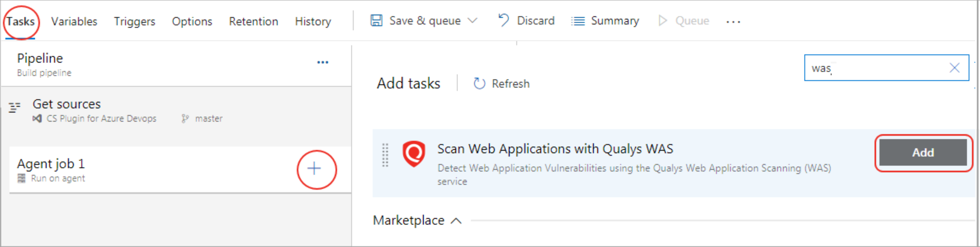Screen dimensions: 980x247
Task: Open the Triggers tab
Action: 134,21
